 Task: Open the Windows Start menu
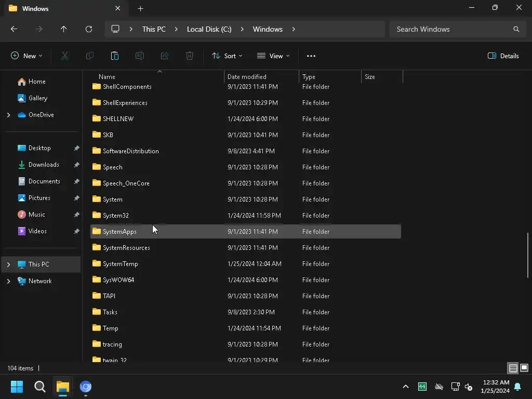click(17, 387)
